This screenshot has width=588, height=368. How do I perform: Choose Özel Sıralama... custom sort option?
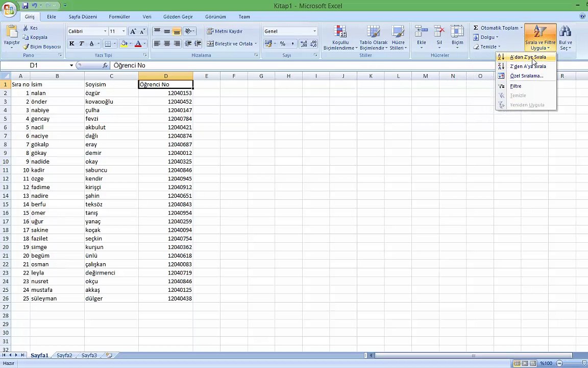coord(526,76)
